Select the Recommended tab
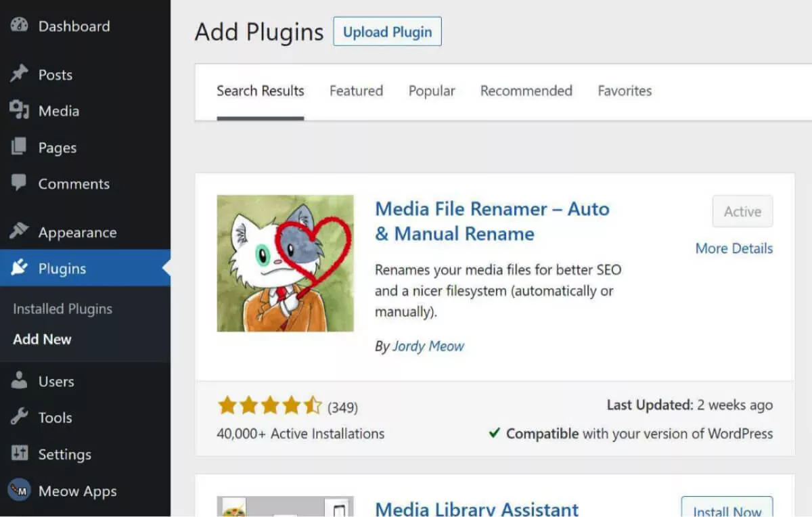Viewport: 812px width, 517px height. click(x=526, y=91)
